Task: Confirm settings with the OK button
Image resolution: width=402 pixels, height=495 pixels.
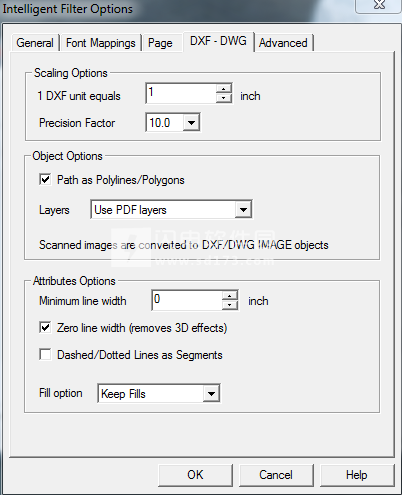Action: 195,475
